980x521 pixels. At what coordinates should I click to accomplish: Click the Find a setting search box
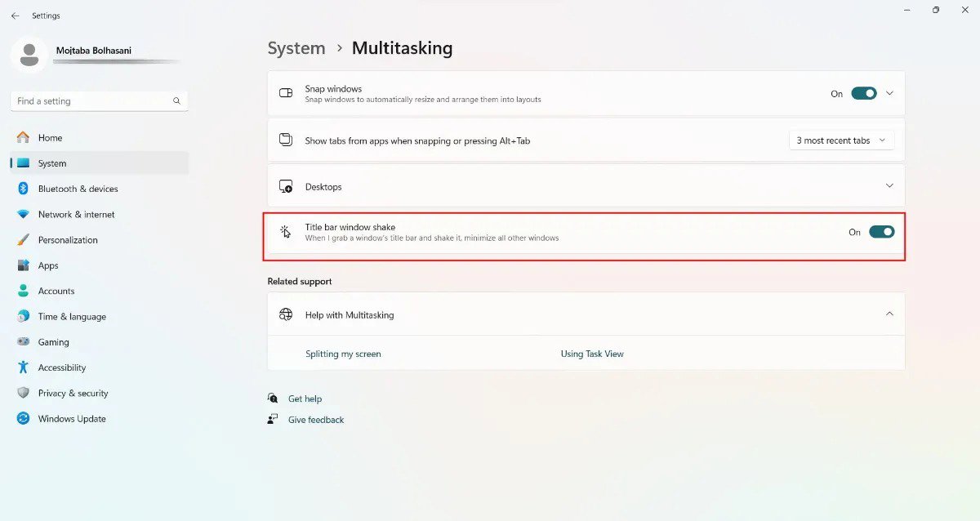90,101
